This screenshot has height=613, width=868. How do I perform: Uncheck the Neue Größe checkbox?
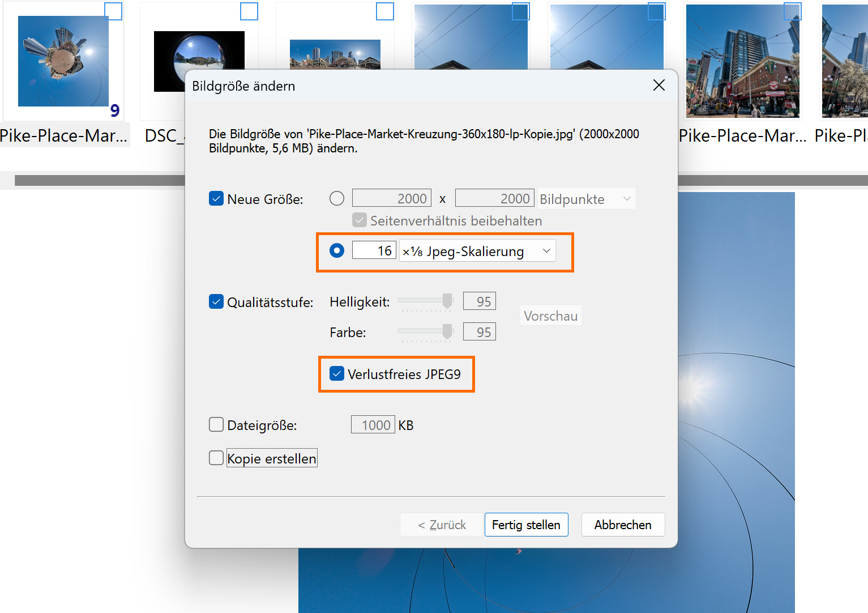click(x=216, y=199)
